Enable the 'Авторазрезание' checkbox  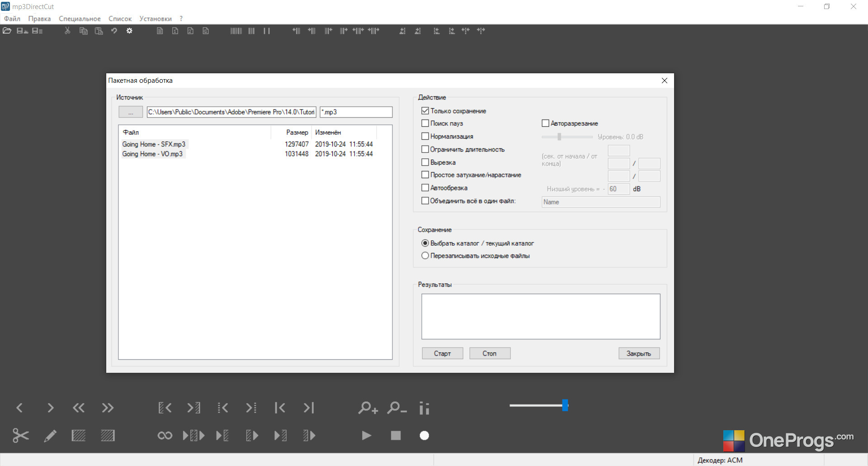click(545, 123)
